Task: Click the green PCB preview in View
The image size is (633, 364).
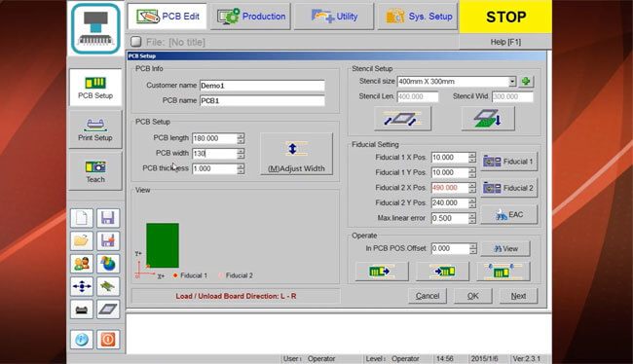Action: (x=163, y=245)
